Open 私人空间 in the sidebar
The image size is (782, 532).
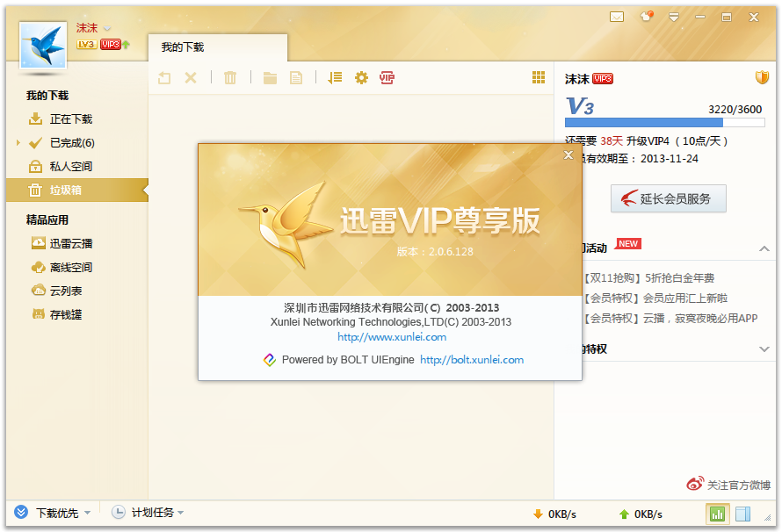coord(77,167)
